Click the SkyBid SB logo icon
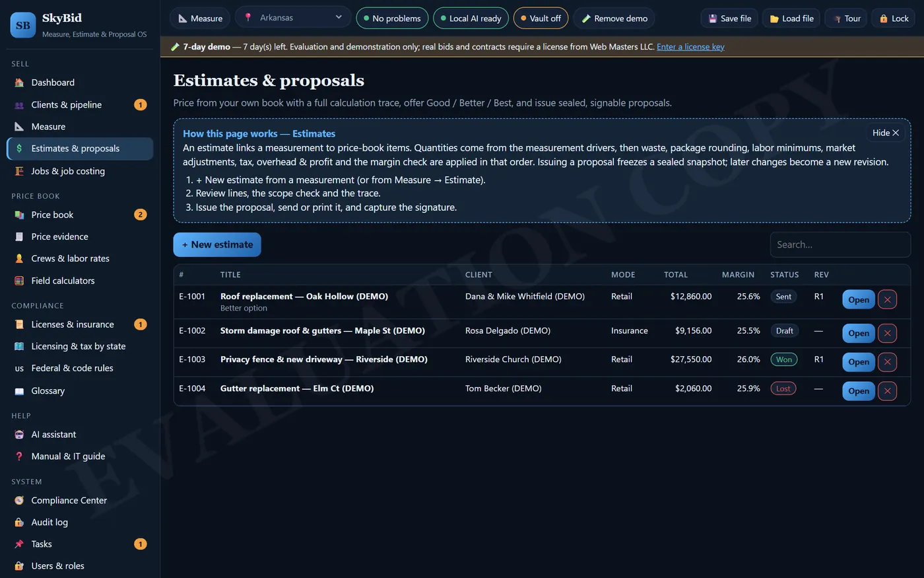 (x=23, y=25)
